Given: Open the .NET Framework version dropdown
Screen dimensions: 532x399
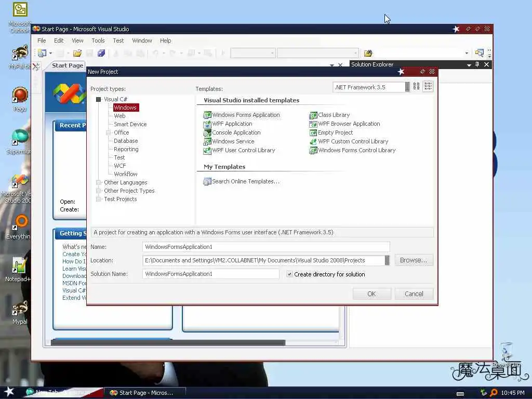Looking at the screenshot, I should coord(407,87).
